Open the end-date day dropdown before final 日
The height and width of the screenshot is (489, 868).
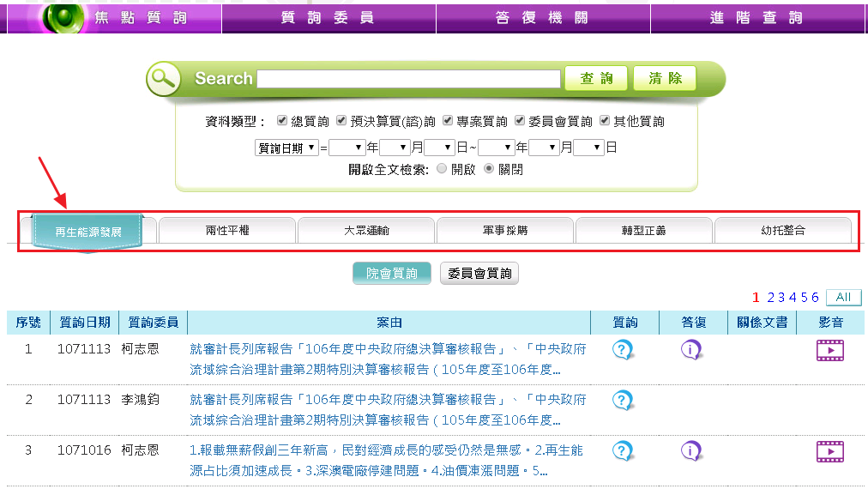point(588,148)
